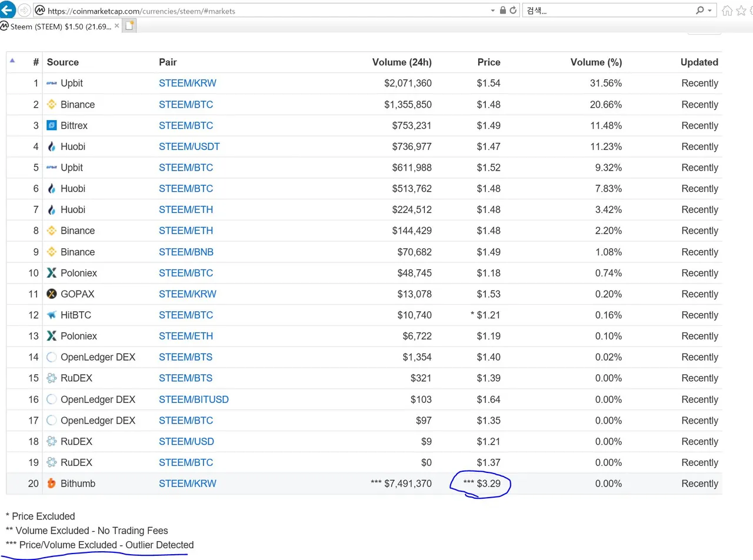Click the * $1.21 HitBTC price cell

pos(485,315)
